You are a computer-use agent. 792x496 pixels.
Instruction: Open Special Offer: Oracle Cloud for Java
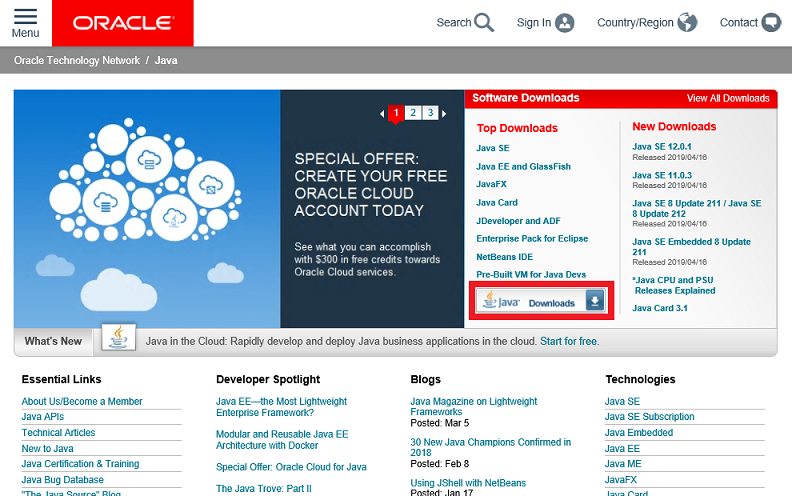[291, 467]
